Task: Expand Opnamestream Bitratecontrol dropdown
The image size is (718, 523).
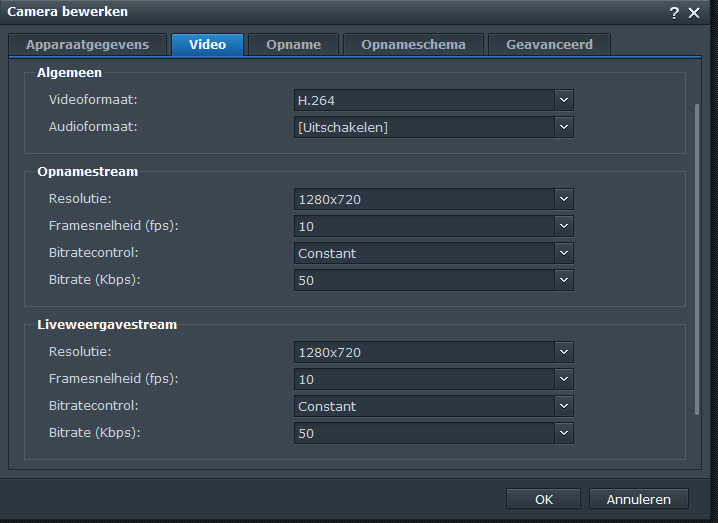Action: (x=564, y=253)
